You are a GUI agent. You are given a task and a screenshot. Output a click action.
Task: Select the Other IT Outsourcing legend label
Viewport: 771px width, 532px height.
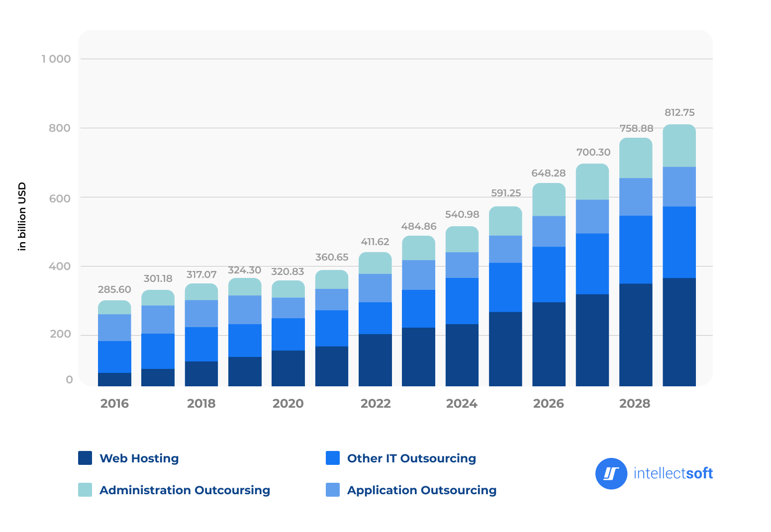[411, 458]
